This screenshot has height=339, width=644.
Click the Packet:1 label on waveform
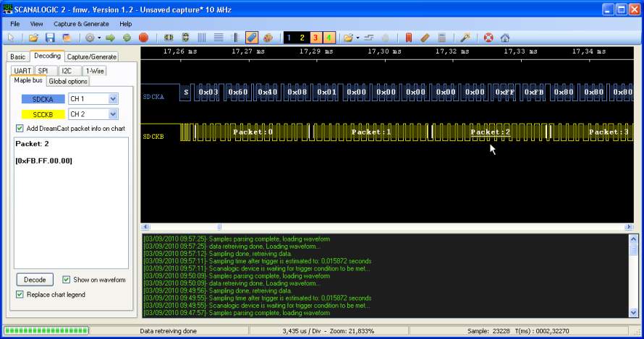(371, 132)
